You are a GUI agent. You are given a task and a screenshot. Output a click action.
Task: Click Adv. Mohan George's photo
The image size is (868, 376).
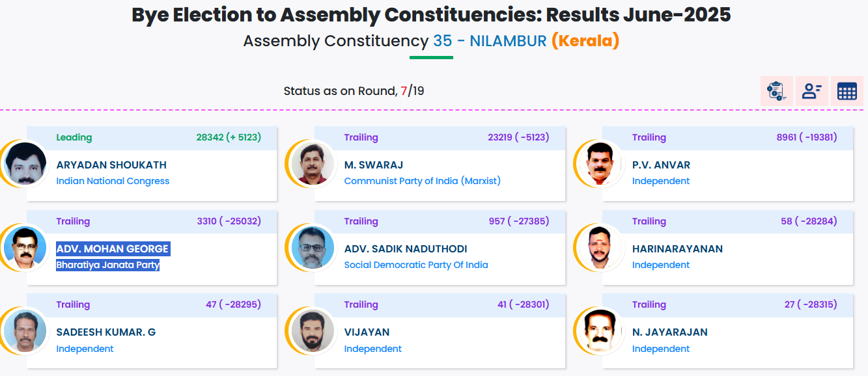click(25, 248)
